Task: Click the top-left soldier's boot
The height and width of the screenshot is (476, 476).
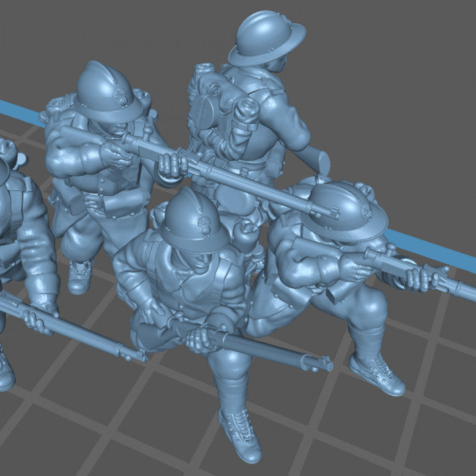Action: pyautogui.click(x=80, y=276)
